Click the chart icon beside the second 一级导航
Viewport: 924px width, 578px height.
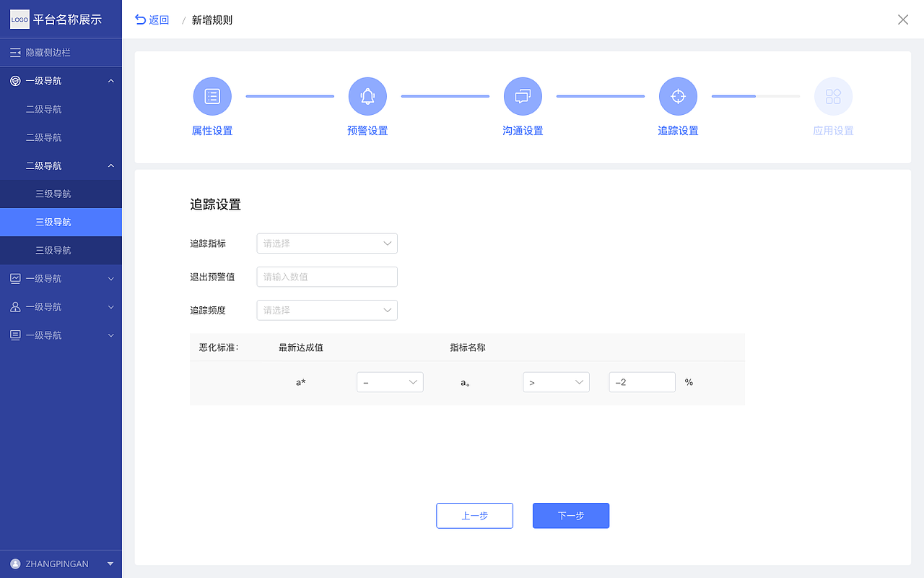coord(14,278)
